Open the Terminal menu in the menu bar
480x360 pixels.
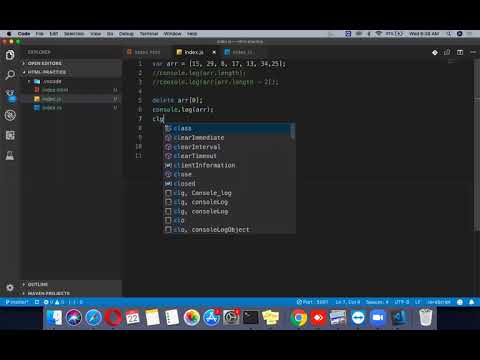pyautogui.click(x=149, y=34)
